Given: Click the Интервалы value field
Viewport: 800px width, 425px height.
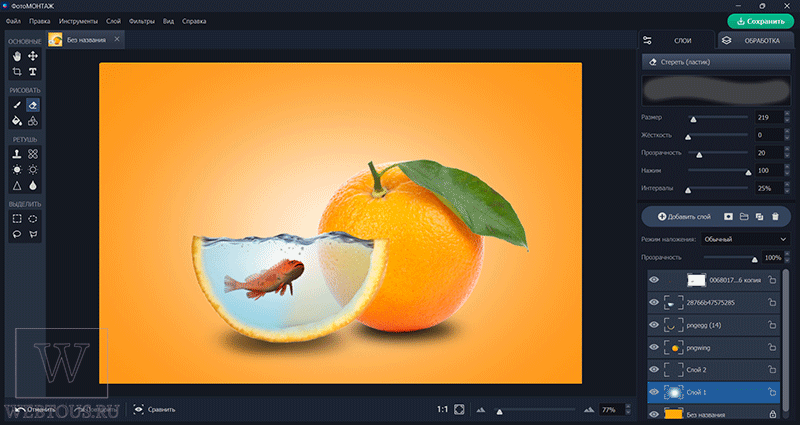Looking at the screenshot, I should 769,188.
